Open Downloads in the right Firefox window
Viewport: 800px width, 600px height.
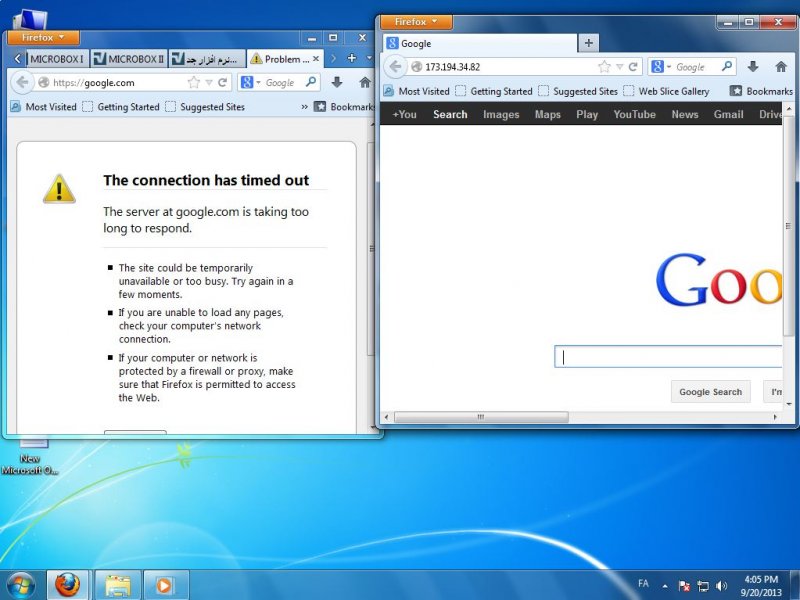pos(753,66)
